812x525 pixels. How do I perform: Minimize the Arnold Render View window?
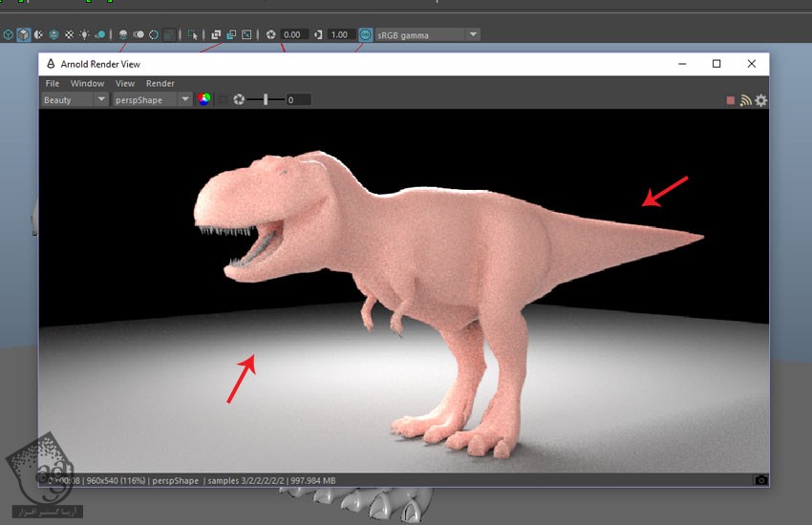(x=682, y=64)
